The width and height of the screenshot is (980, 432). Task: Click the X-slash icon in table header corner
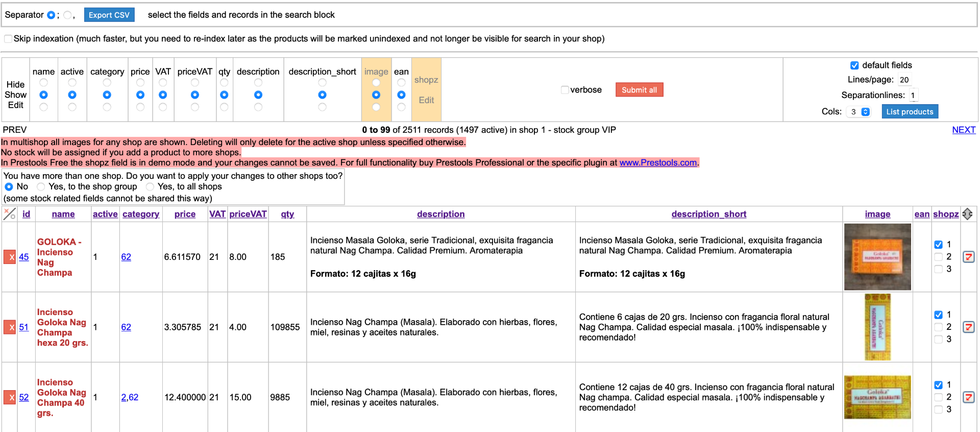point(9,214)
